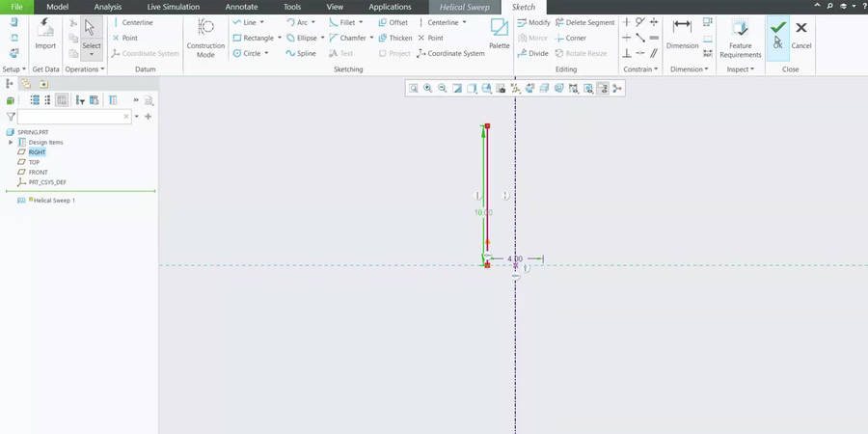Switch to the Helical Sweep tab
The width and height of the screenshot is (868, 434).
[465, 7]
